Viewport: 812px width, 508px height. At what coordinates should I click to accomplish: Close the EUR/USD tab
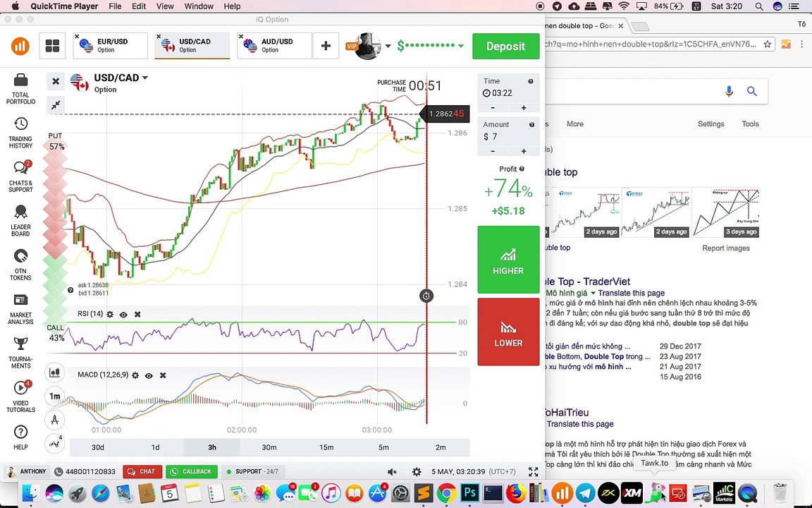(x=77, y=36)
